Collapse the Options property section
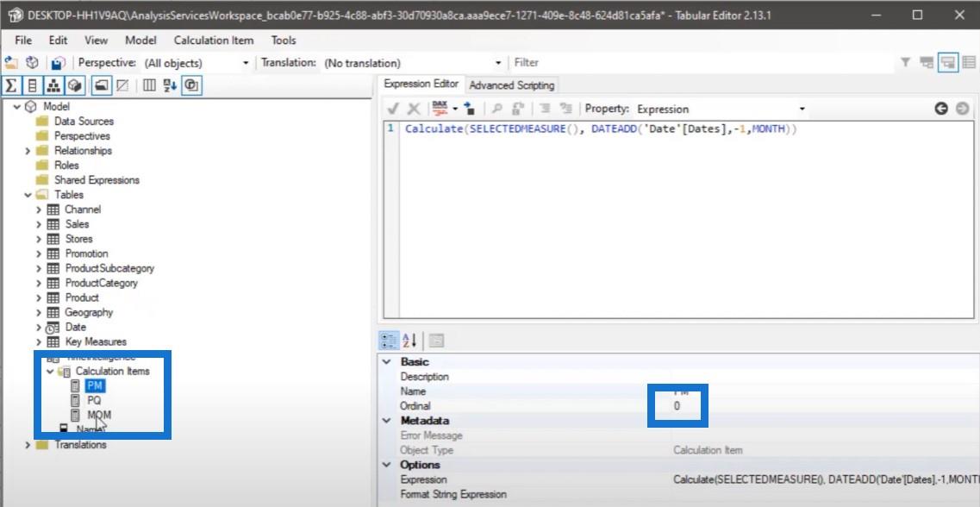Viewport: 980px width, 507px height. 387,465
